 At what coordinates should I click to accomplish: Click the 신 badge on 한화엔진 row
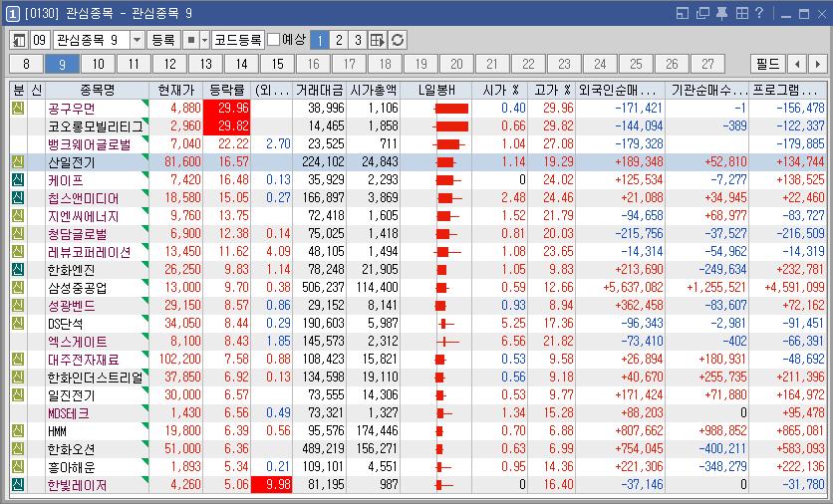pyautogui.click(x=18, y=270)
